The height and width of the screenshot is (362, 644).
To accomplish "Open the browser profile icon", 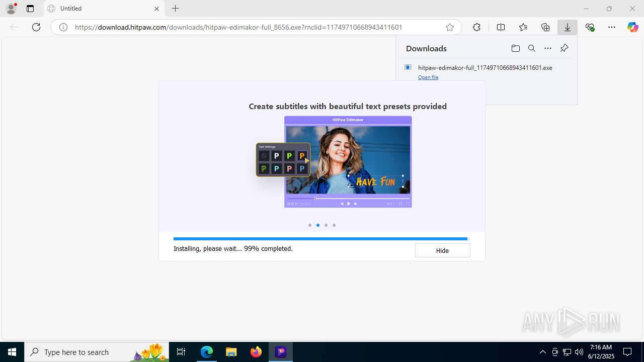I will pos(11,9).
